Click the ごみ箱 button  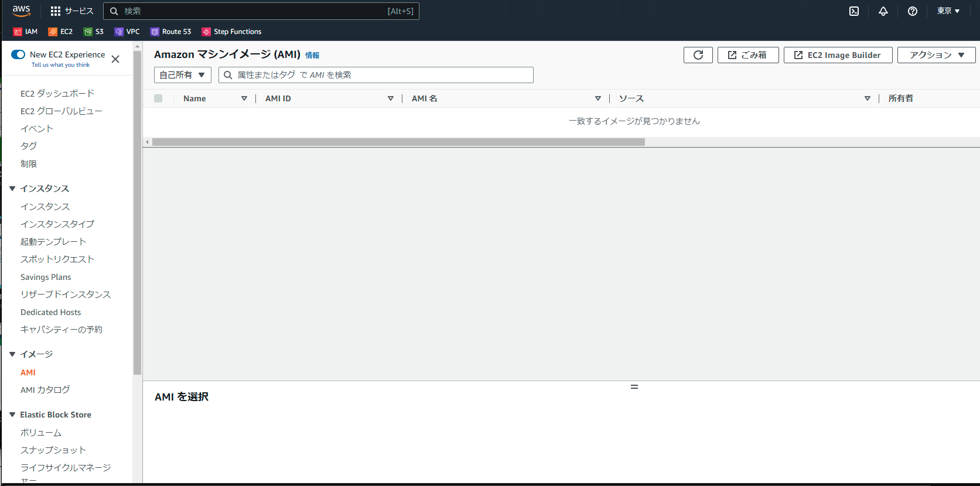point(748,55)
